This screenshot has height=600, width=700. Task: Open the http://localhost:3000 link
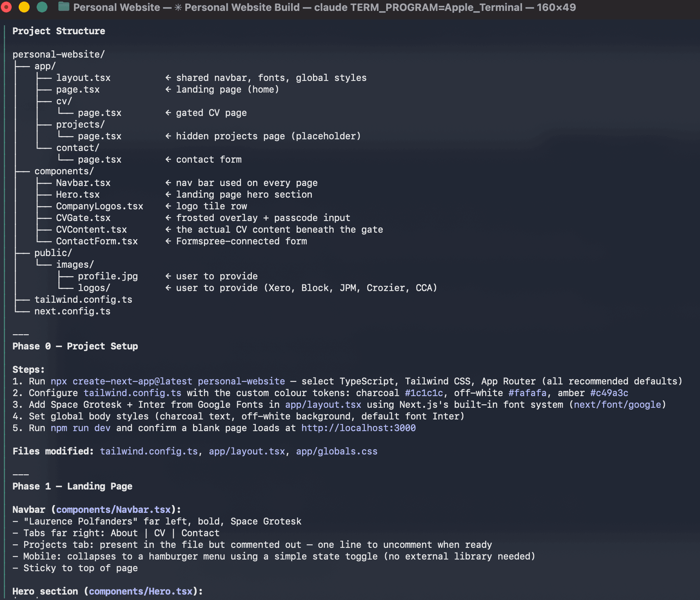[x=358, y=428]
